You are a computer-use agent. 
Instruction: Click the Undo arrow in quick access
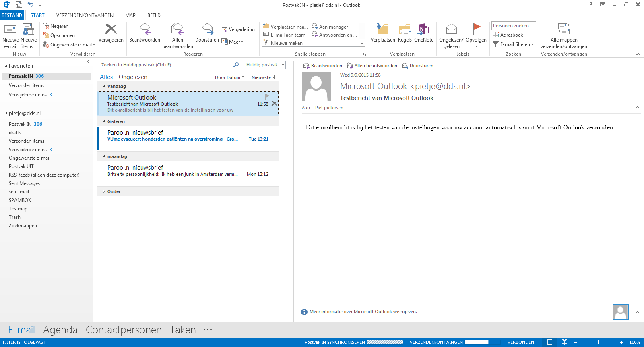(x=31, y=4)
